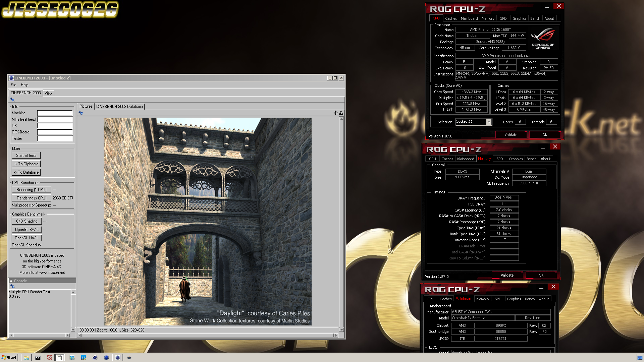Click the red knot-shaped taskbar icon
644x362 pixels.
49,358
